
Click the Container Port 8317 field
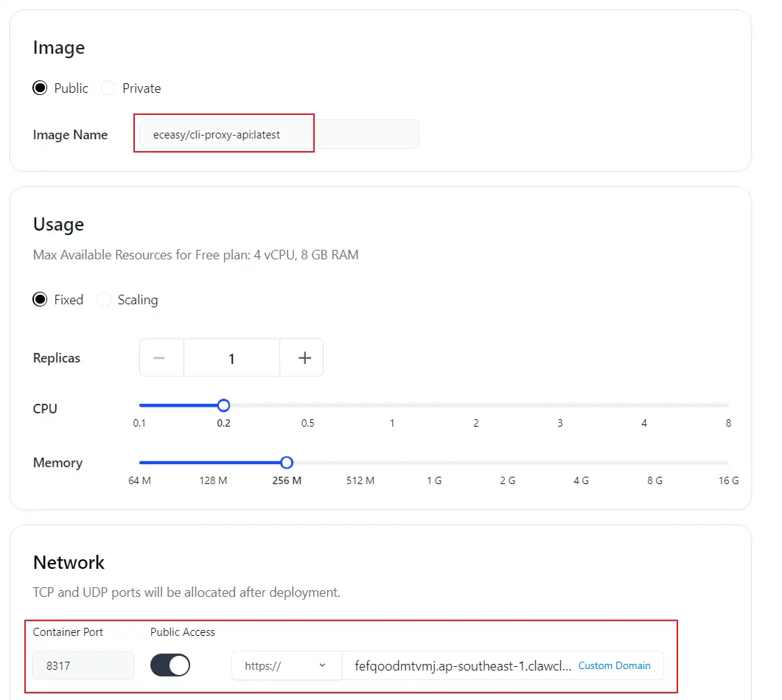[83, 665]
